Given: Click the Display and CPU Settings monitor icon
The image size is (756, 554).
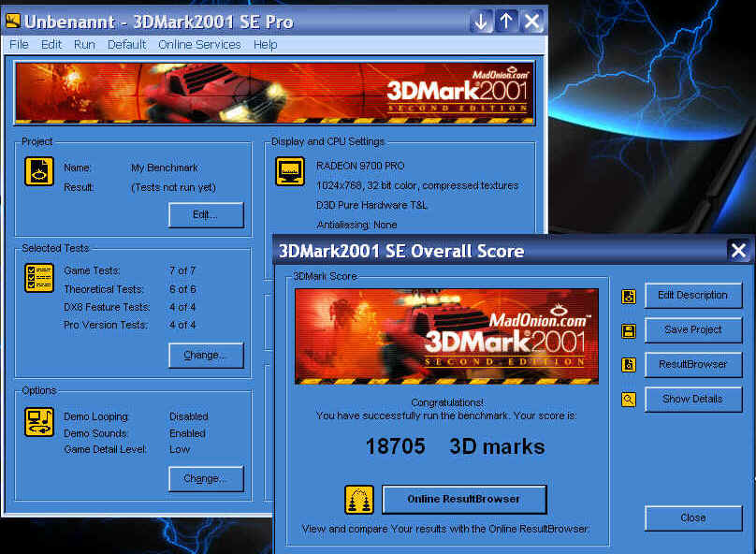Looking at the screenshot, I should [290, 171].
